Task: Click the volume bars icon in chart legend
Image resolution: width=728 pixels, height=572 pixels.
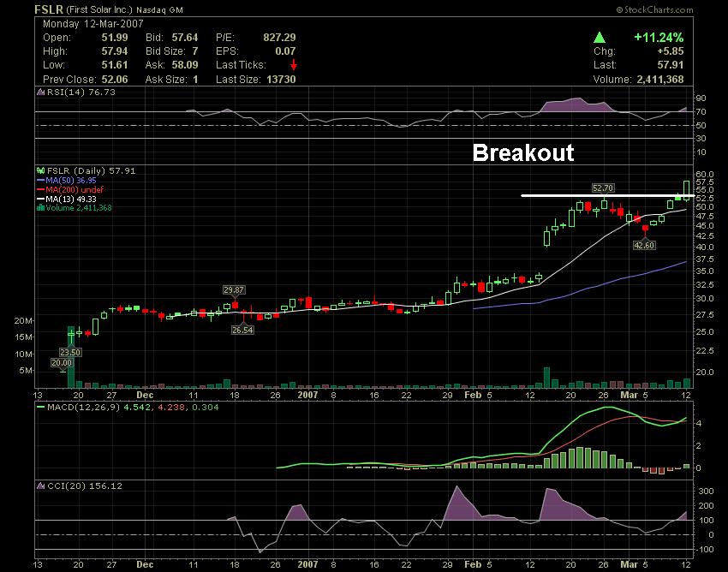Action: (41, 208)
